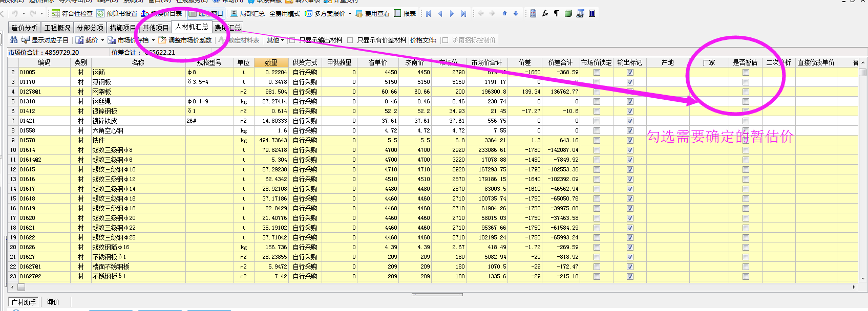Switch to 工程概况 tab

(x=57, y=28)
